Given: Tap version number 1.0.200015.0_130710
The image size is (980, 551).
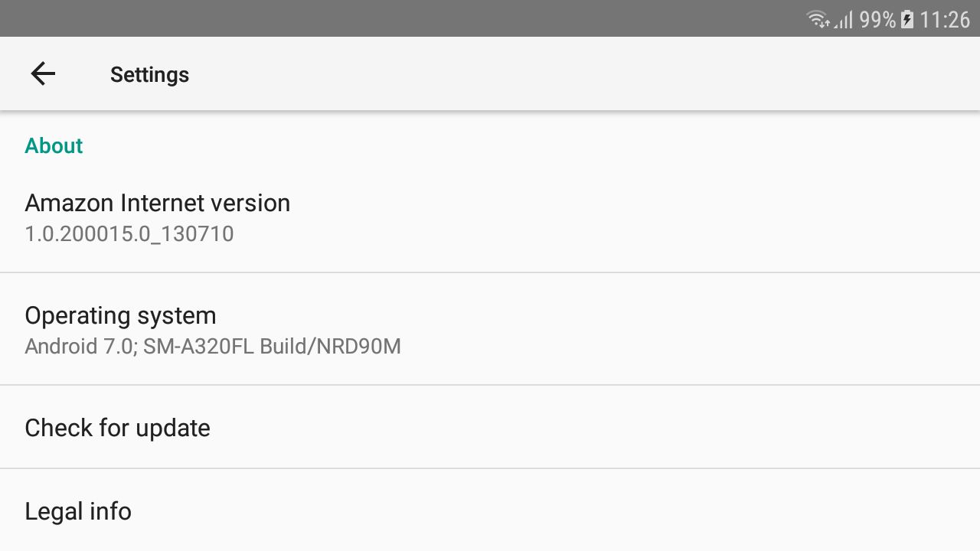Looking at the screenshot, I should pos(129,233).
